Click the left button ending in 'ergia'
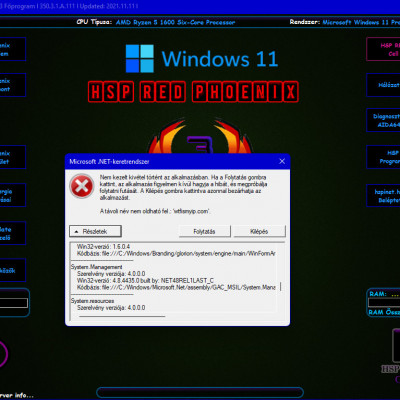Image resolution: width=400 pixels, height=400 pixels. coord(13,195)
